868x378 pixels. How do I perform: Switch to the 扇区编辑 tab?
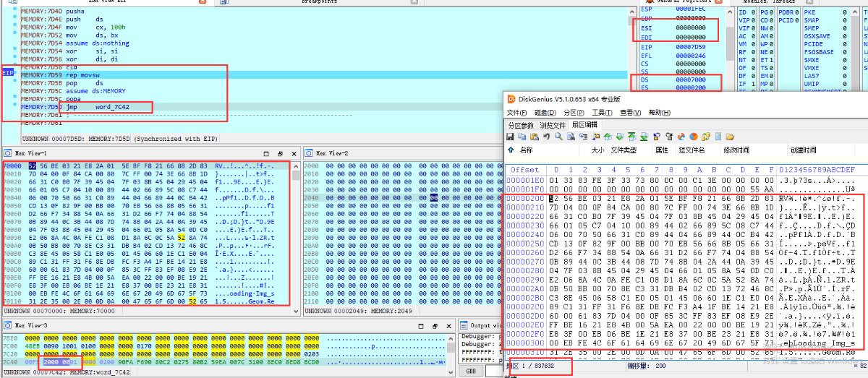coord(584,125)
